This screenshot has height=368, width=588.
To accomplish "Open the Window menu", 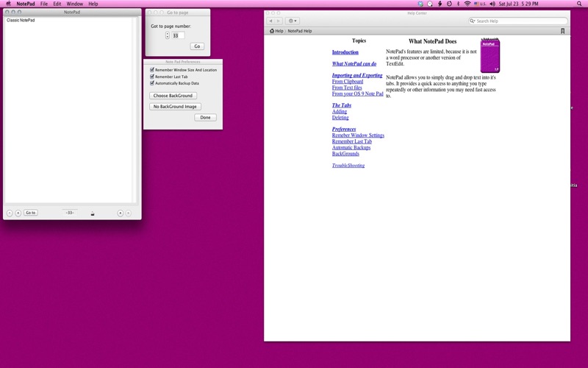I will pyautogui.click(x=75, y=4).
